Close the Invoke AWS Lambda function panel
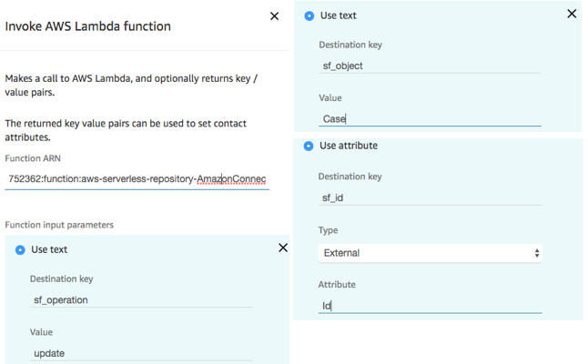 (275, 16)
